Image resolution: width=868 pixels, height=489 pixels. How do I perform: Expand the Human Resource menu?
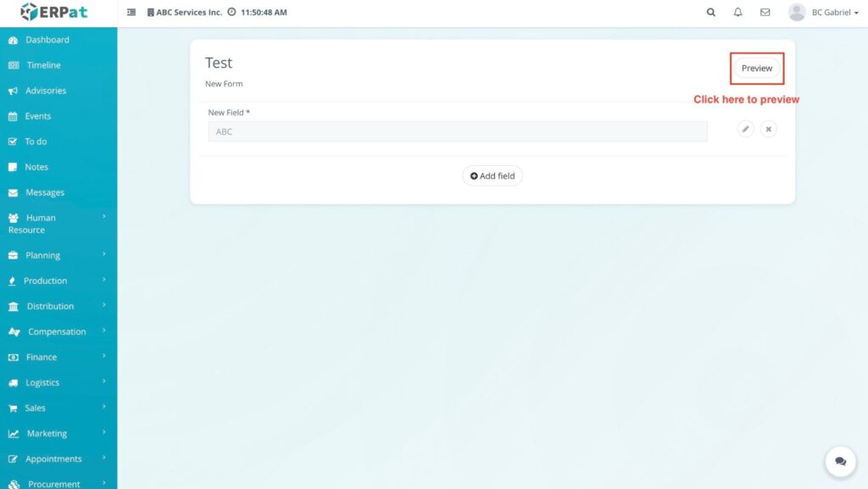click(x=58, y=224)
